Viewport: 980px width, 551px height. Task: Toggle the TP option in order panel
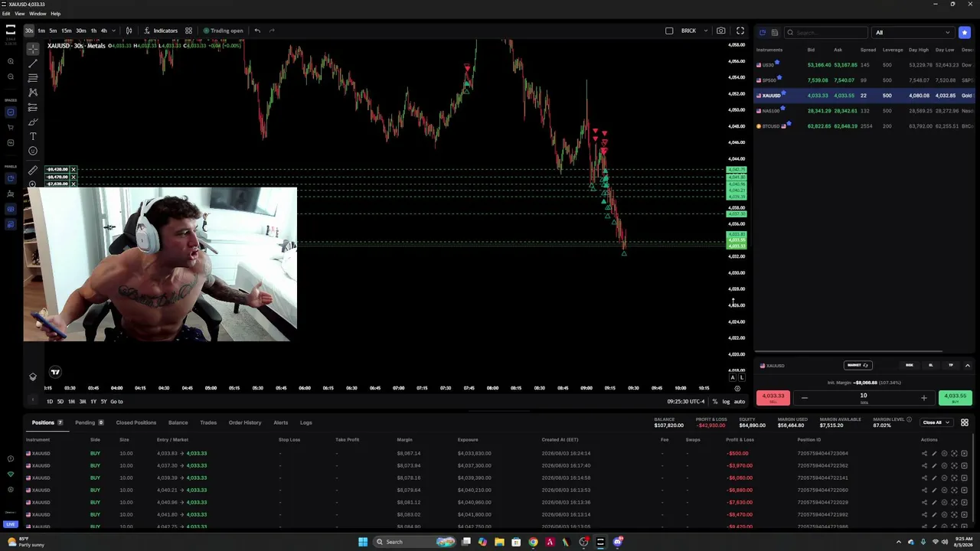pos(951,365)
